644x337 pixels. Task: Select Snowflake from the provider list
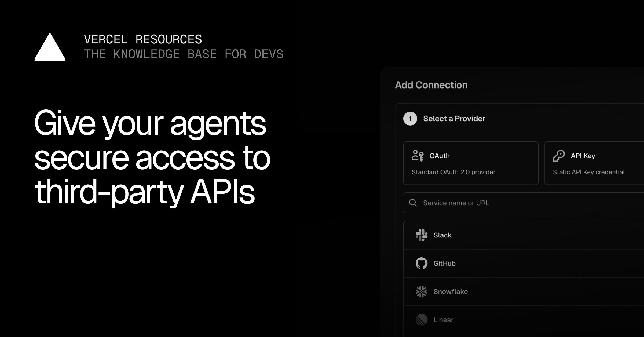click(x=524, y=292)
